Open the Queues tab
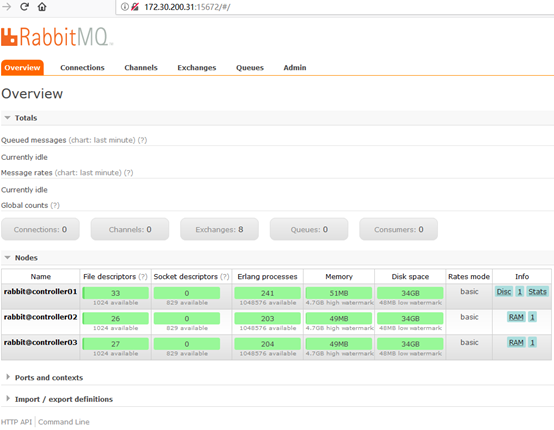 [250, 67]
